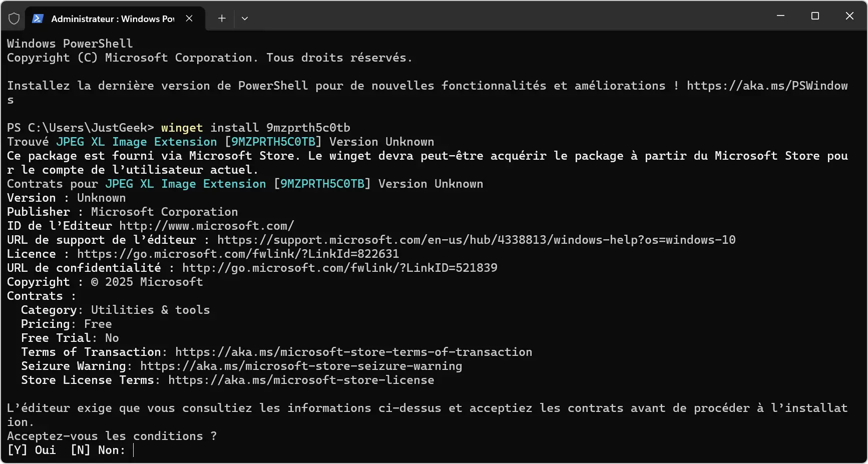
Task: Expand the new tab profile dropdown
Action: 245,19
